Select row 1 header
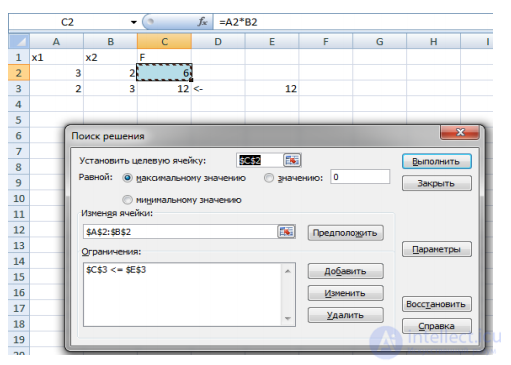This screenshot has width=511, height=365. click(19, 57)
